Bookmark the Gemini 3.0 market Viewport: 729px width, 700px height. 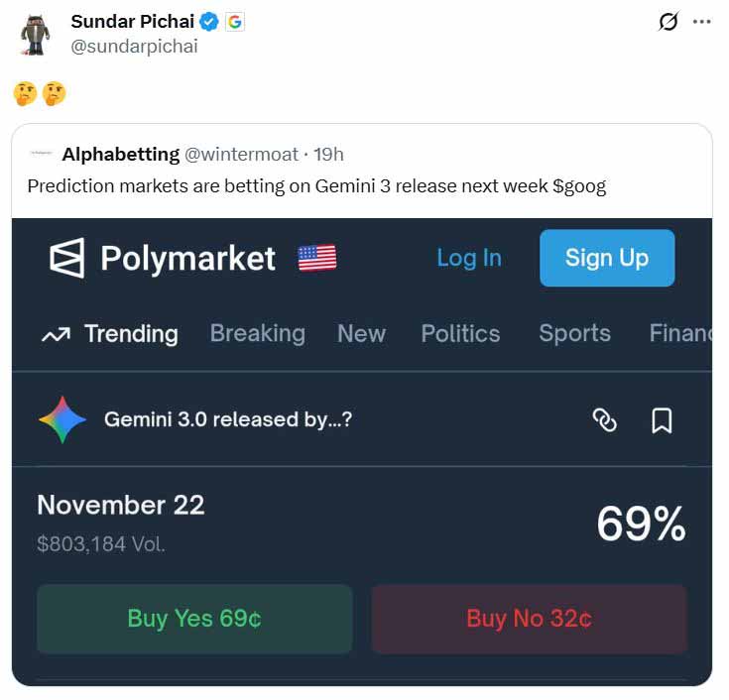662,420
